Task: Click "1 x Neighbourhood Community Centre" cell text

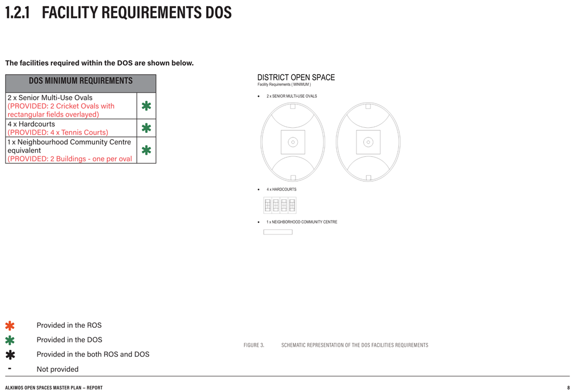Action: [x=69, y=142]
